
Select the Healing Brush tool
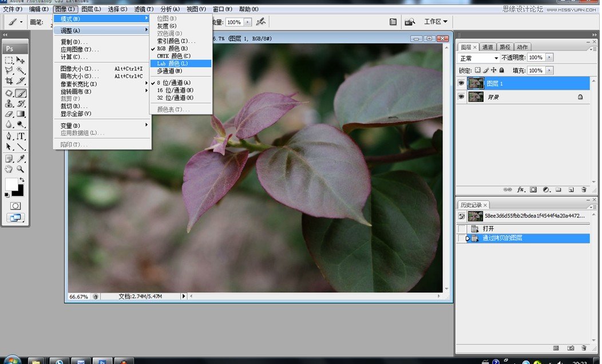[9, 93]
